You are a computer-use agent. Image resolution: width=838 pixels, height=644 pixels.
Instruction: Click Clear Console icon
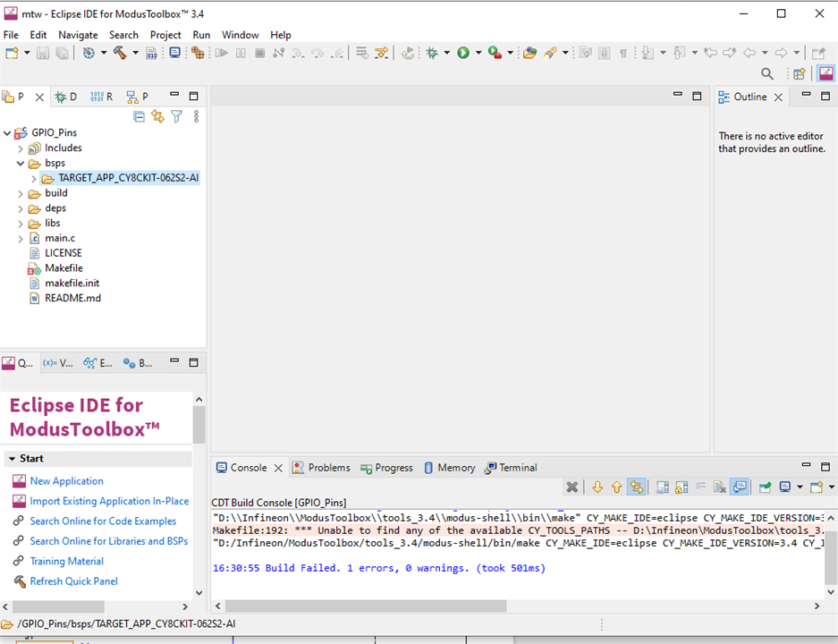[x=720, y=487]
